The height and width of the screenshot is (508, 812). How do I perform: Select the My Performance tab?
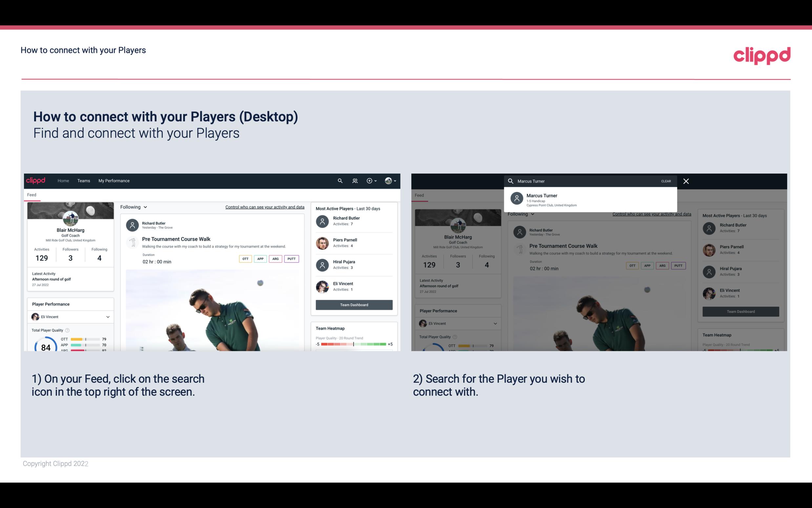pyautogui.click(x=113, y=180)
